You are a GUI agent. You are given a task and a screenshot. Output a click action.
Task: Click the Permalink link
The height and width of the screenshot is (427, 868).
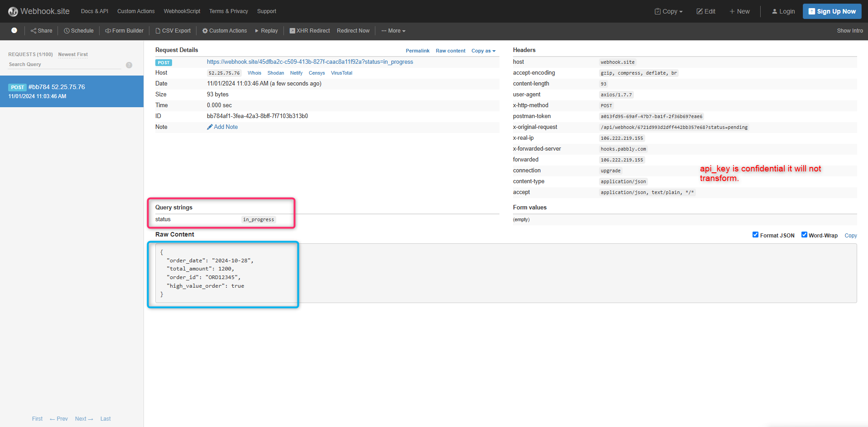pos(417,51)
